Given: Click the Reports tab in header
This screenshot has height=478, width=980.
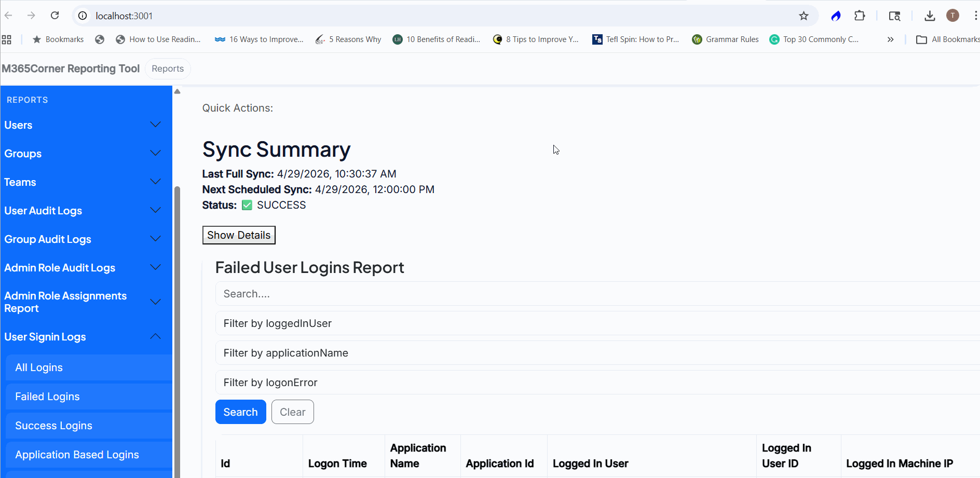Looking at the screenshot, I should click(x=168, y=69).
